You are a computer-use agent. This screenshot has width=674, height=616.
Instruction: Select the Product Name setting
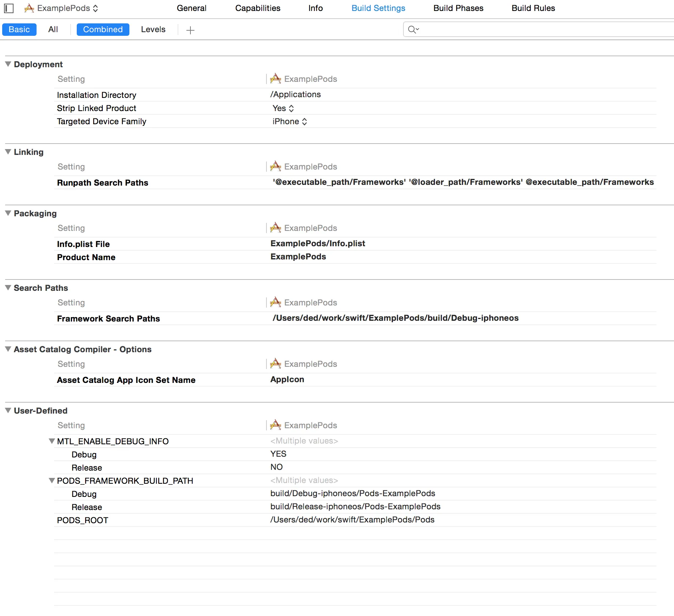click(x=86, y=258)
